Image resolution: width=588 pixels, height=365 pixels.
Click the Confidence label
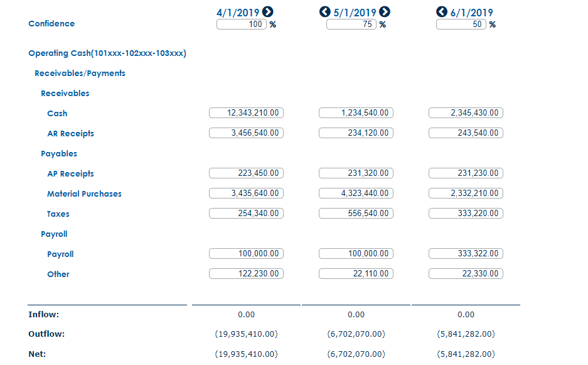pos(51,24)
